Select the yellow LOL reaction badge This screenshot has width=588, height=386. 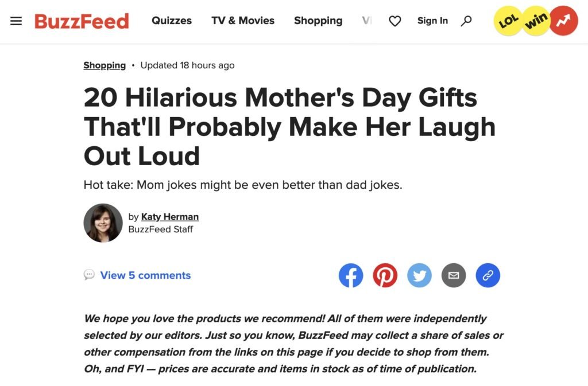508,21
